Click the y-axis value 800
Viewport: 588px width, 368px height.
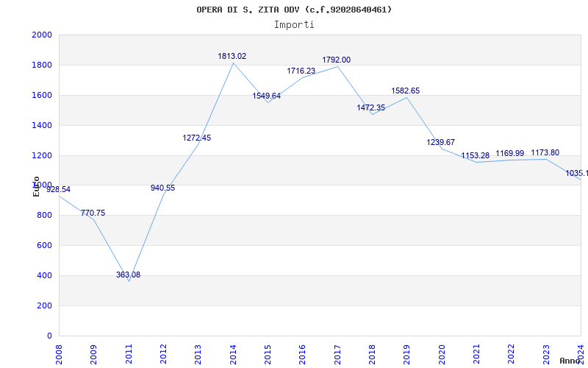coord(44,216)
